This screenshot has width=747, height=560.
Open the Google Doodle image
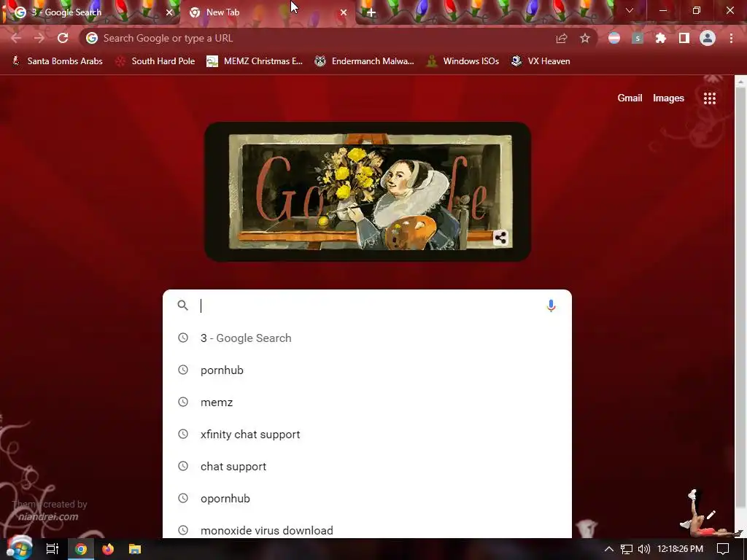368,192
